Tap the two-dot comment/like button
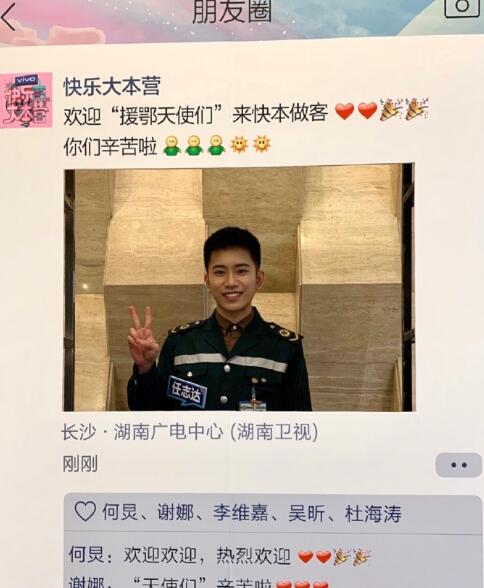This screenshot has width=484, height=588. [459, 465]
